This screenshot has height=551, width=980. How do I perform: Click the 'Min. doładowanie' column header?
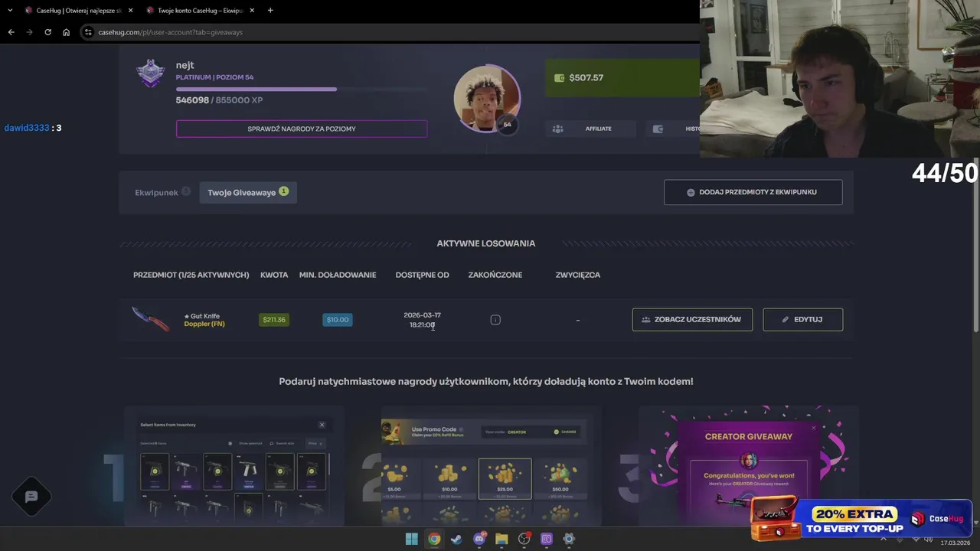pyautogui.click(x=338, y=275)
